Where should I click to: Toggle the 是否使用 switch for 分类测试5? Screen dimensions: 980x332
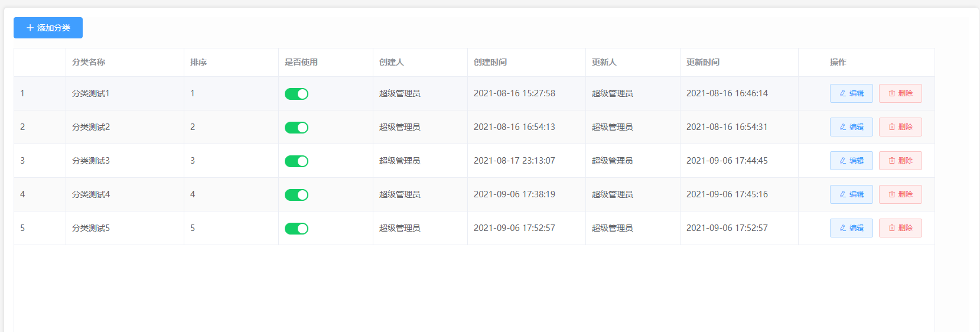coord(297,229)
